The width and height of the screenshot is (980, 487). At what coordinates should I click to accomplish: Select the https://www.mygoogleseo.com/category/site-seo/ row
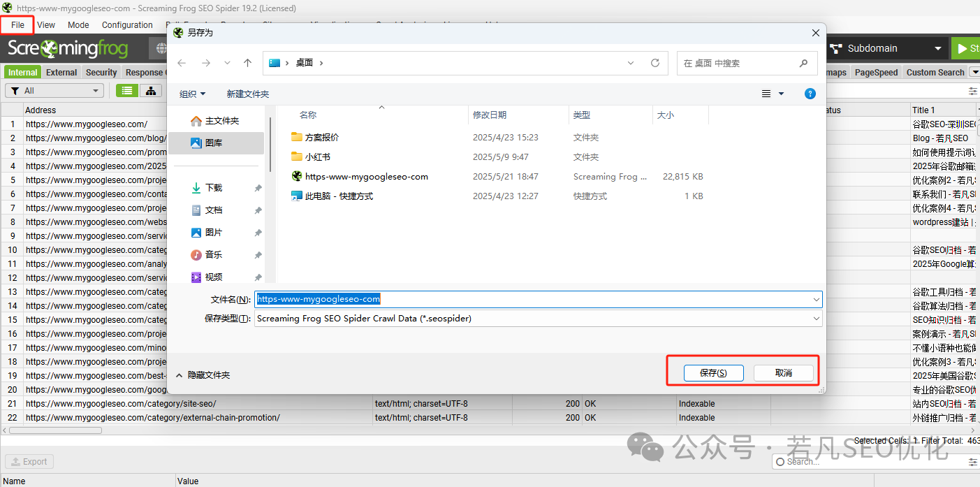click(x=489, y=404)
